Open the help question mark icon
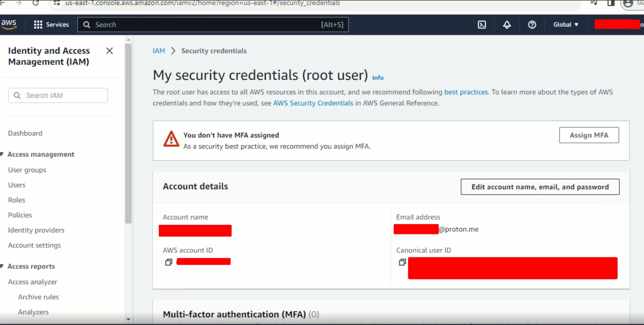Image resolution: width=644 pixels, height=325 pixels. (532, 25)
